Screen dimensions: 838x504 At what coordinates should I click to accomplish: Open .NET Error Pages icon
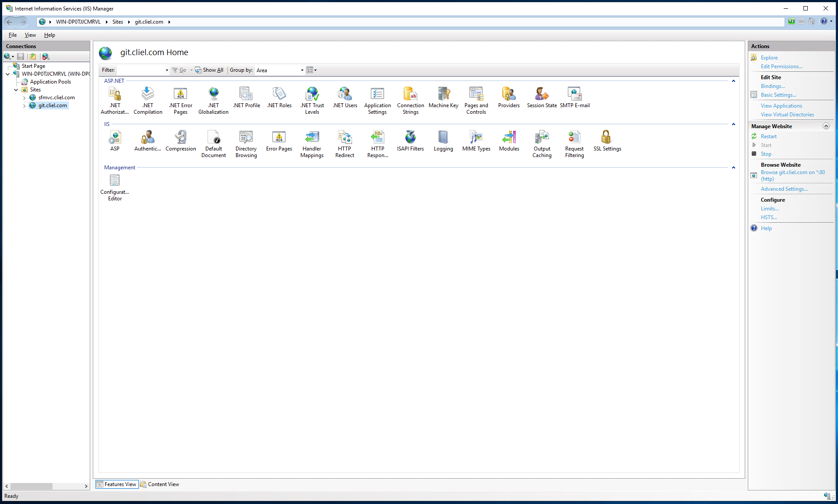(x=180, y=100)
